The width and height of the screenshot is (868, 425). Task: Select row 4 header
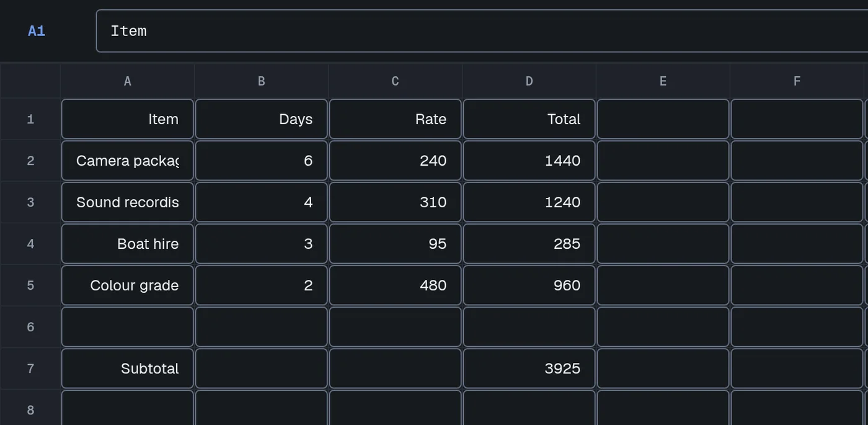click(30, 244)
